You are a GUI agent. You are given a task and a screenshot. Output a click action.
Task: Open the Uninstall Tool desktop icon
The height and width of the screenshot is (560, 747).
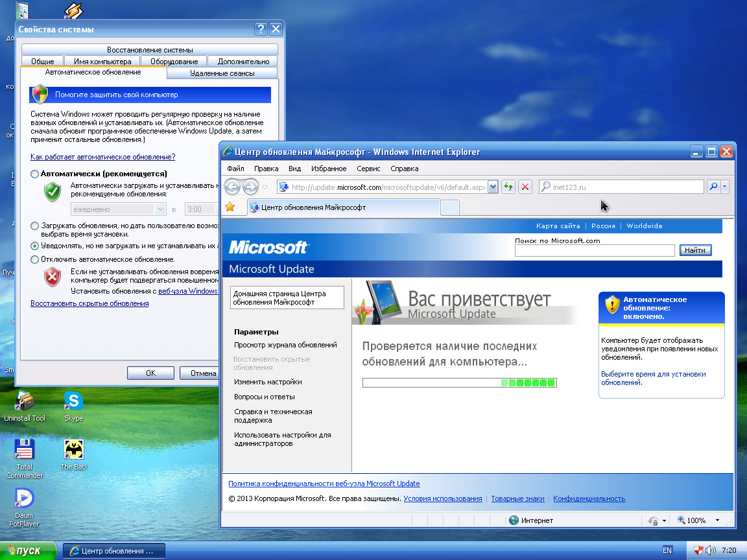[x=24, y=401]
